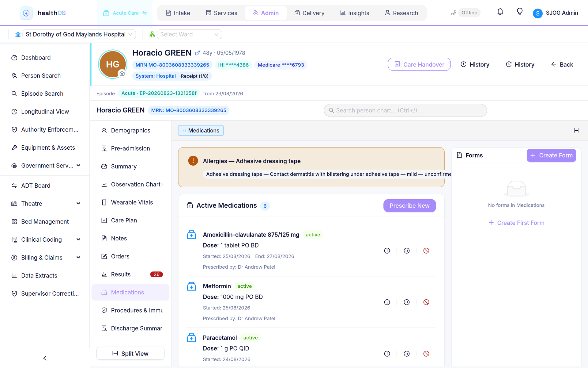The image size is (588, 368).
Task: Cease the Metformin medication
Action: point(426,302)
